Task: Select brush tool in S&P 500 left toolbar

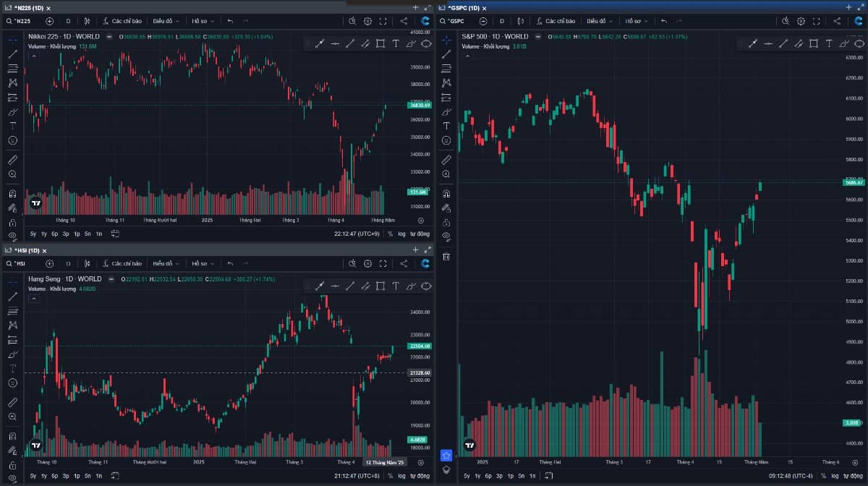Action: point(446,111)
